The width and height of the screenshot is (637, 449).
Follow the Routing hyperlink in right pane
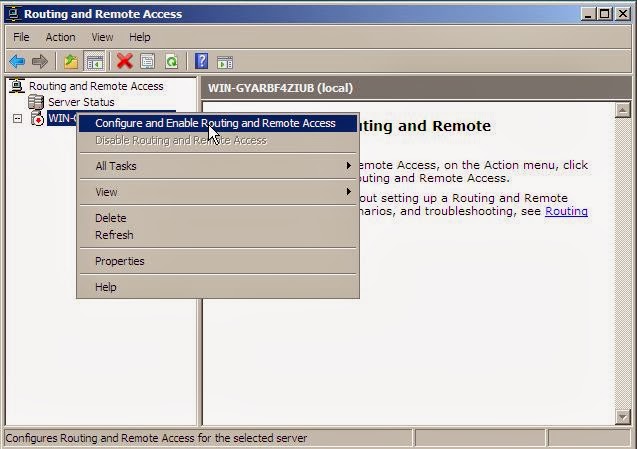(566, 211)
